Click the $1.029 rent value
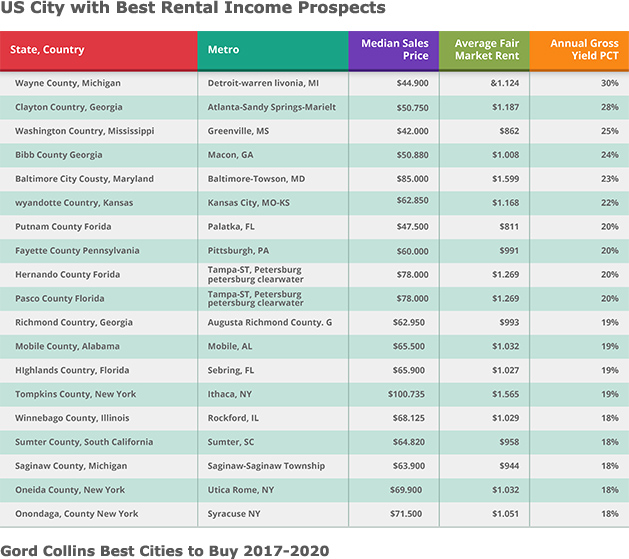 click(505, 418)
